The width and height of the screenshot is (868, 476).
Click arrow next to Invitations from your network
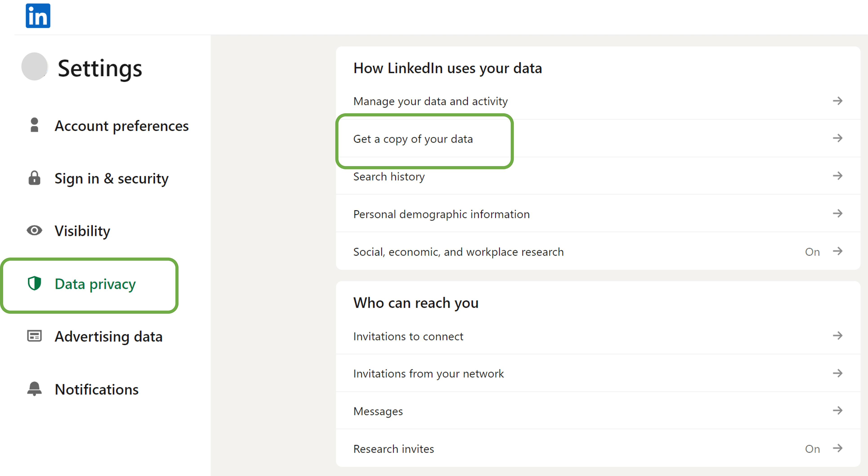[838, 373]
